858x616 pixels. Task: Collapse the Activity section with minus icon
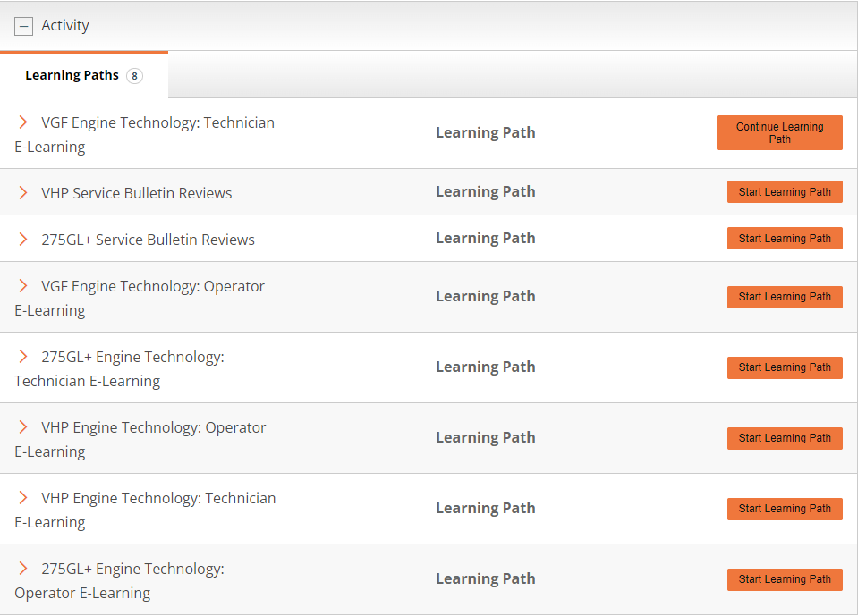click(x=23, y=26)
